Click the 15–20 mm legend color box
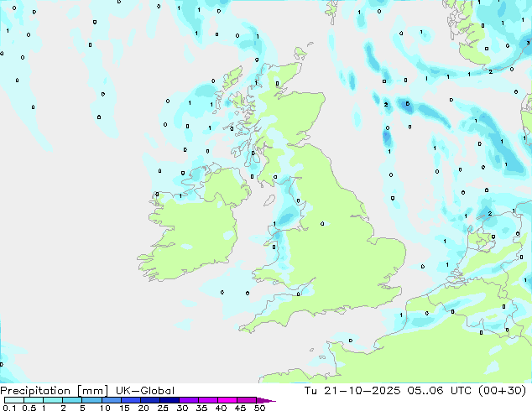This screenshot has width=532, height=411. point(131,400)
